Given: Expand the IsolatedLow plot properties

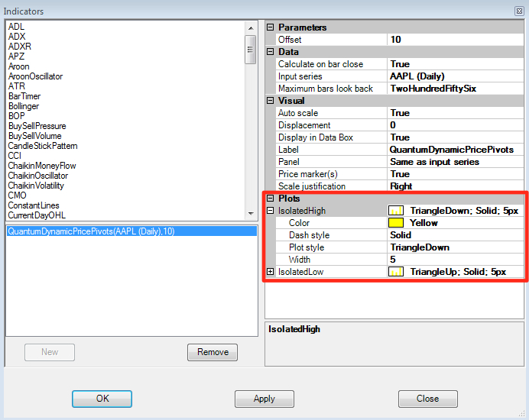Looking at the screenshot, I should click(271, 272).
